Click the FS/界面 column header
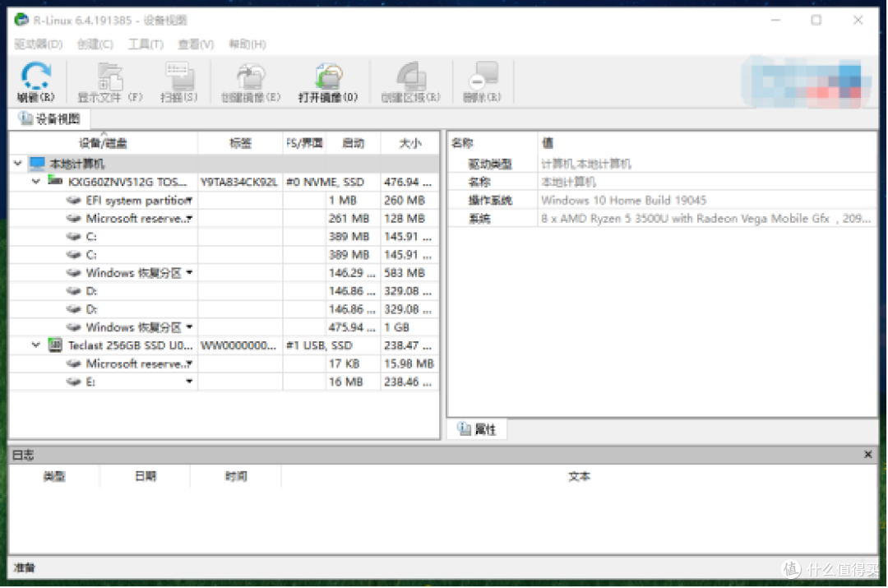 304,143
